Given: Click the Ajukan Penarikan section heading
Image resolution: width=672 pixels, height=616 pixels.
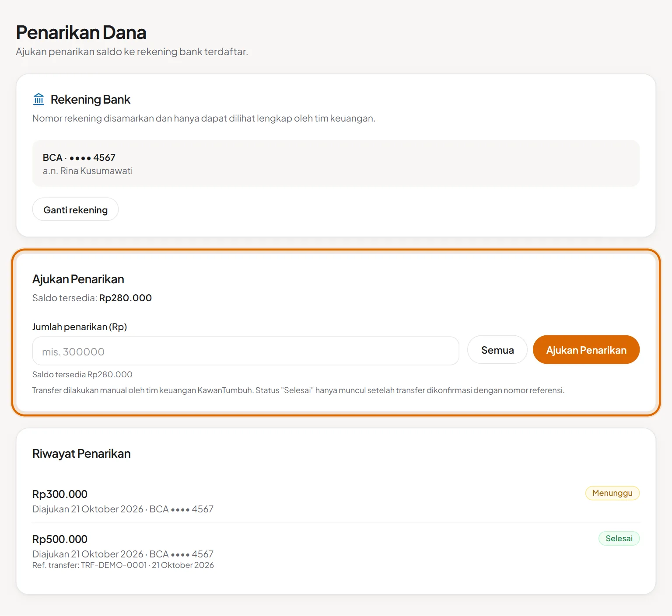Looking at the screenshot, I should (x=78, y=279).
